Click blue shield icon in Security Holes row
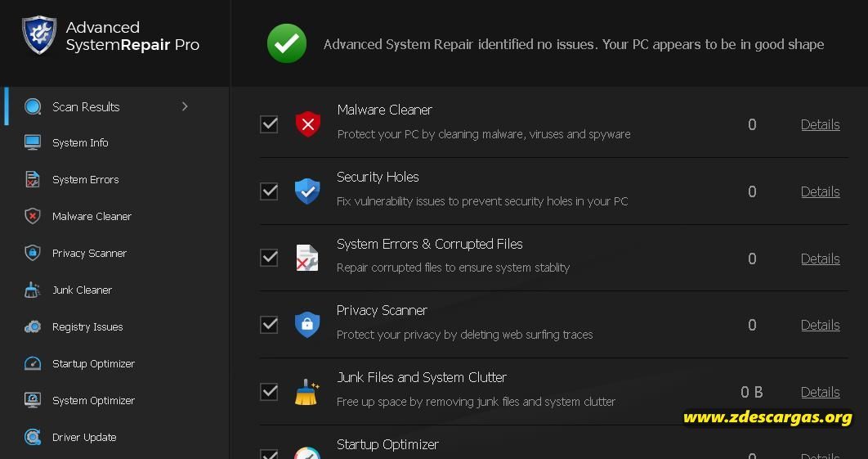The width and height of the screenshot is (868, 459). tap(307, 191)
